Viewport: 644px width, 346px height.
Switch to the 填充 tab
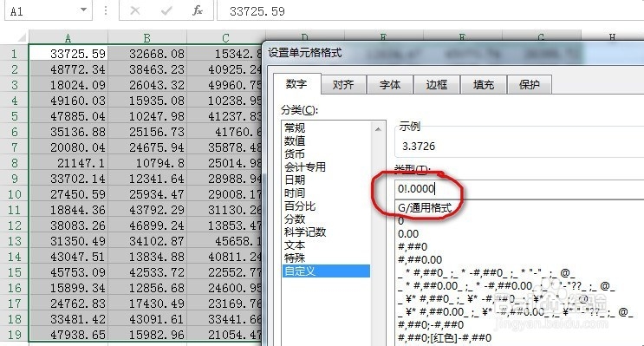[x=484, y=85]
